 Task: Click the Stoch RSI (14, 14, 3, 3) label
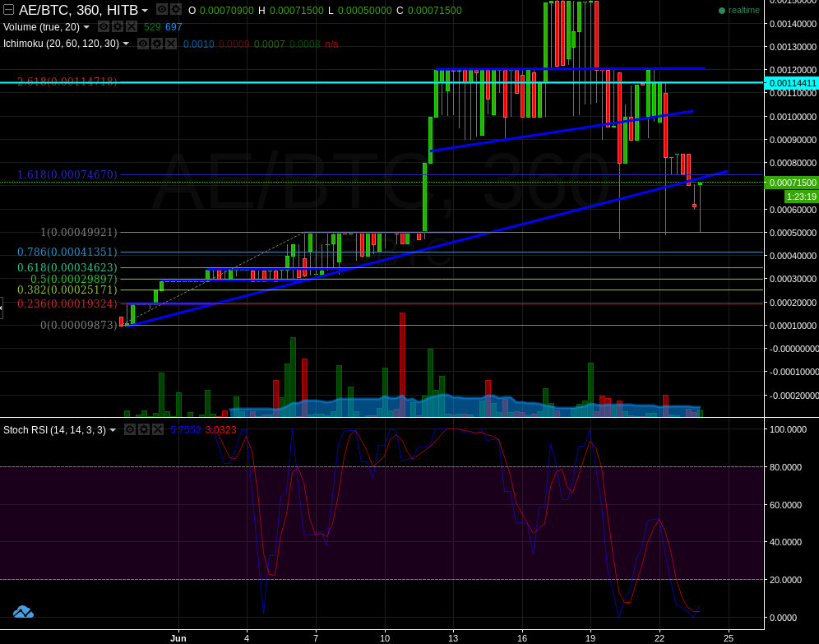[x=54, y=430]
